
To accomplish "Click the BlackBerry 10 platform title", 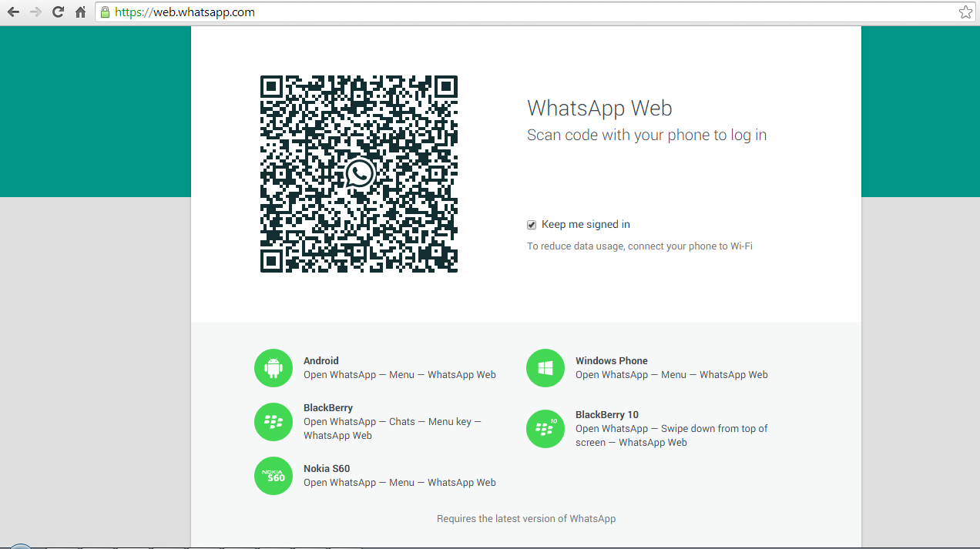I will tap(607, 414).
